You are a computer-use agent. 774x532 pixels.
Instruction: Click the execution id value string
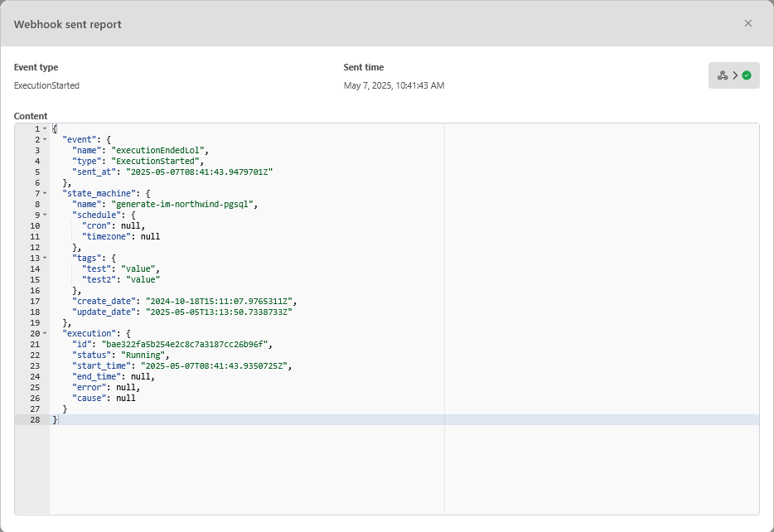coord(186,345)
